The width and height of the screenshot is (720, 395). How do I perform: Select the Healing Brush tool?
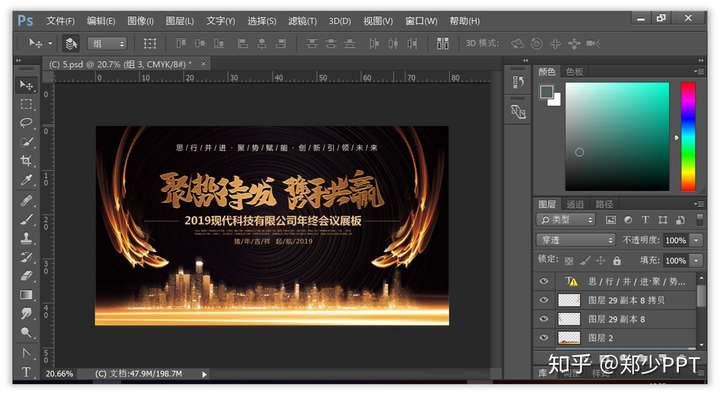(x=26, y=200)
